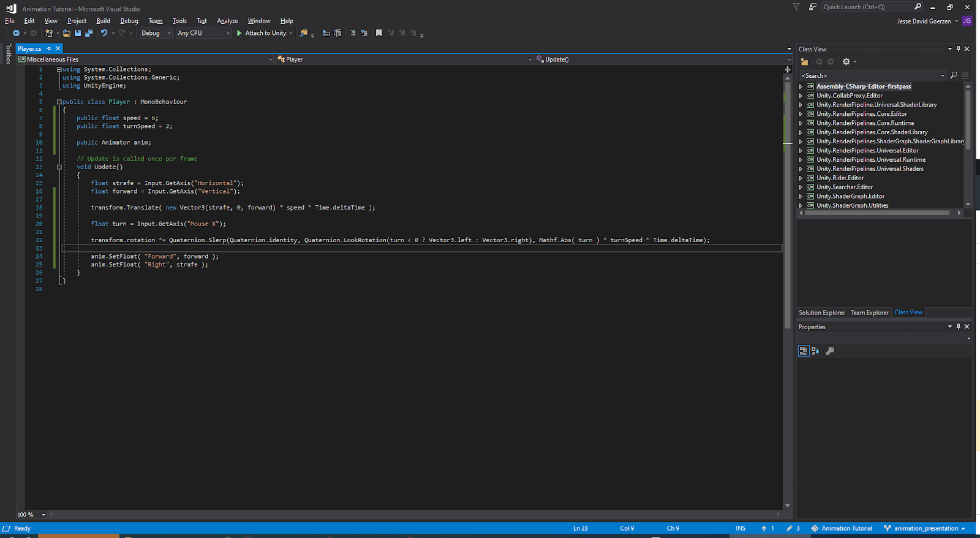
Task: Open the editor zoom 100 % dropdown
Action: click(31, 515)
